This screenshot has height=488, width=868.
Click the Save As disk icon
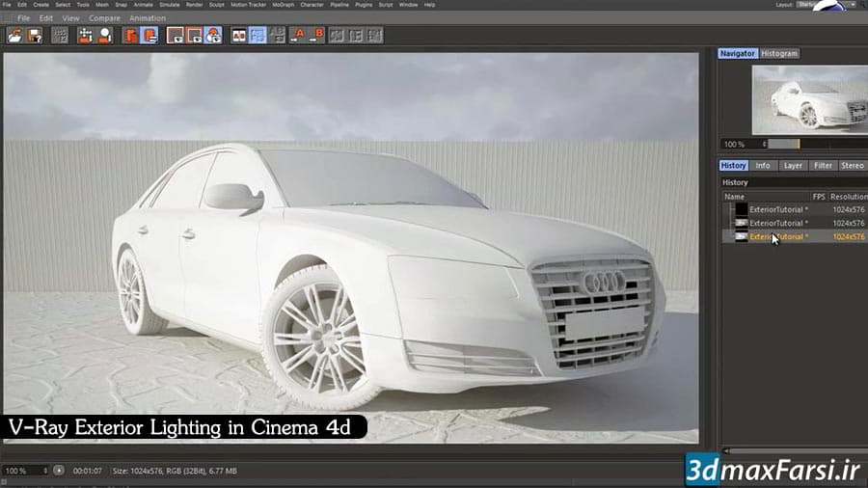[35, 36]
